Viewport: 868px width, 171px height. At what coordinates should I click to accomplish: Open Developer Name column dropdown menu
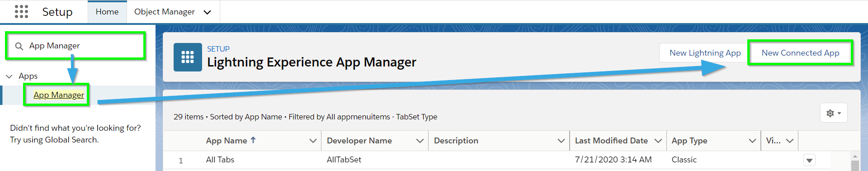click(x=420, y=141)
